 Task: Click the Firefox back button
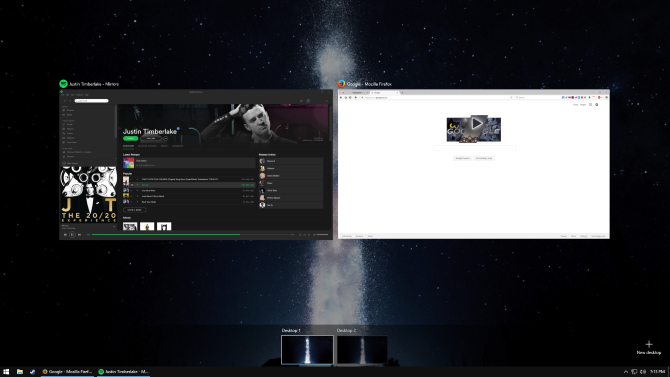pyautogui.click(x=341, y=97)
